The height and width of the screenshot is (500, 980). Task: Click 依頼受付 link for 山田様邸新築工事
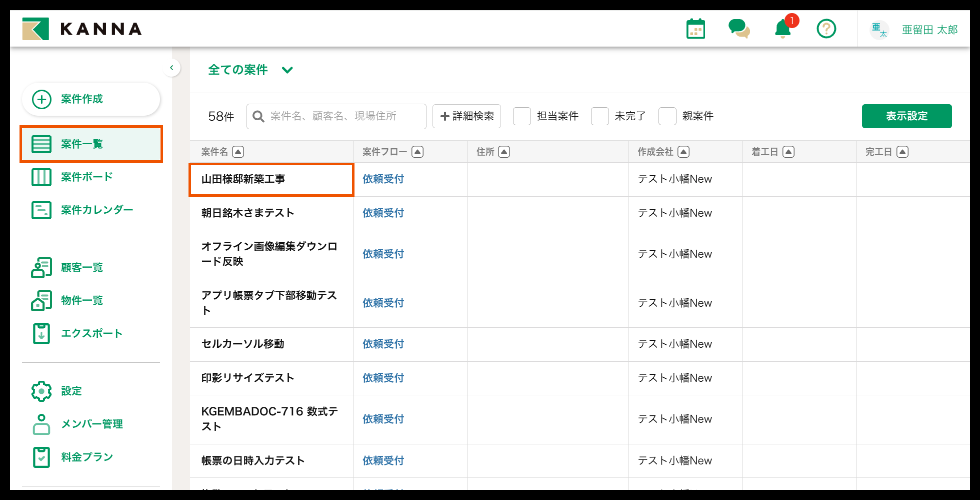tap(383, 179)
